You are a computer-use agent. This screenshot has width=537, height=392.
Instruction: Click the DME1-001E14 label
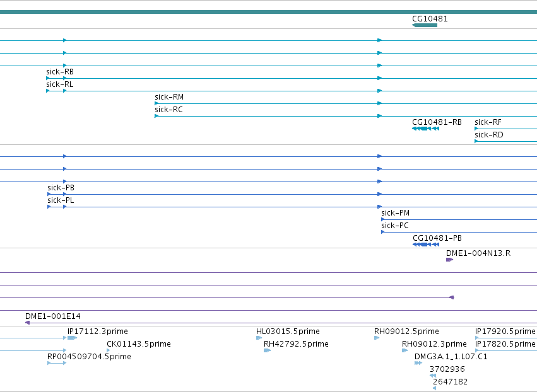(x=53, y=316)
